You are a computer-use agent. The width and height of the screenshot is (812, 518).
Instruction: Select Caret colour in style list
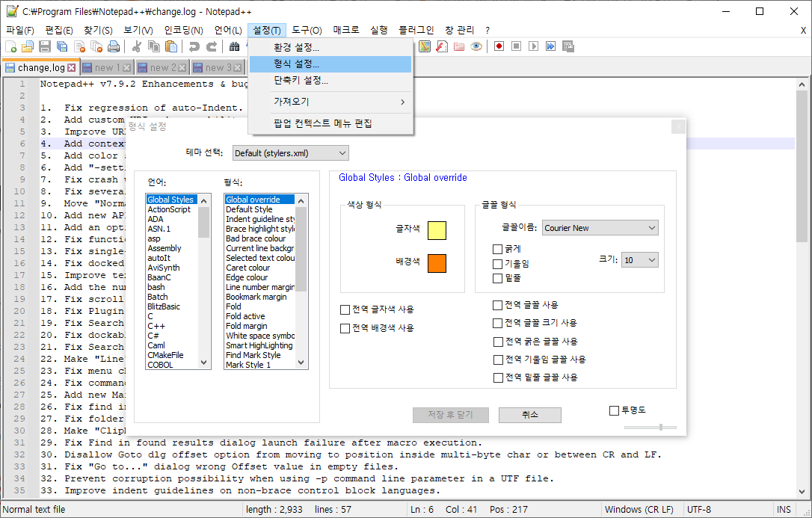[x=248, y=268]
